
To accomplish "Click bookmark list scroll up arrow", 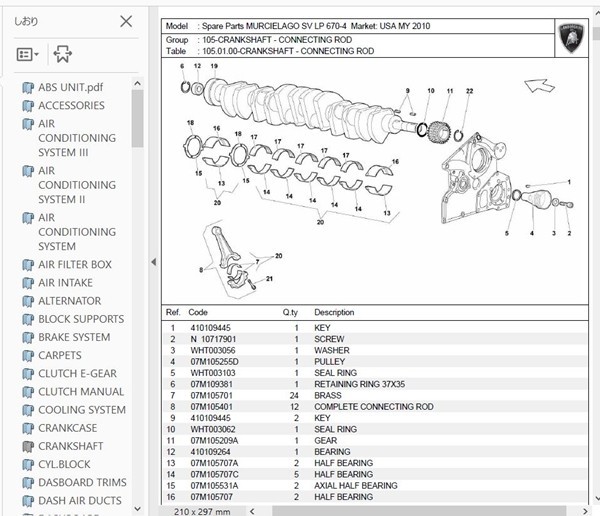I will [x=138, y=83].
